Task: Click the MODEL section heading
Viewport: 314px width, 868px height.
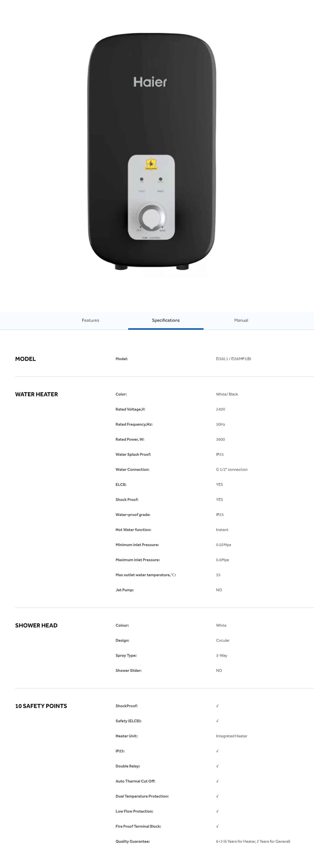Action: [25, 359]
